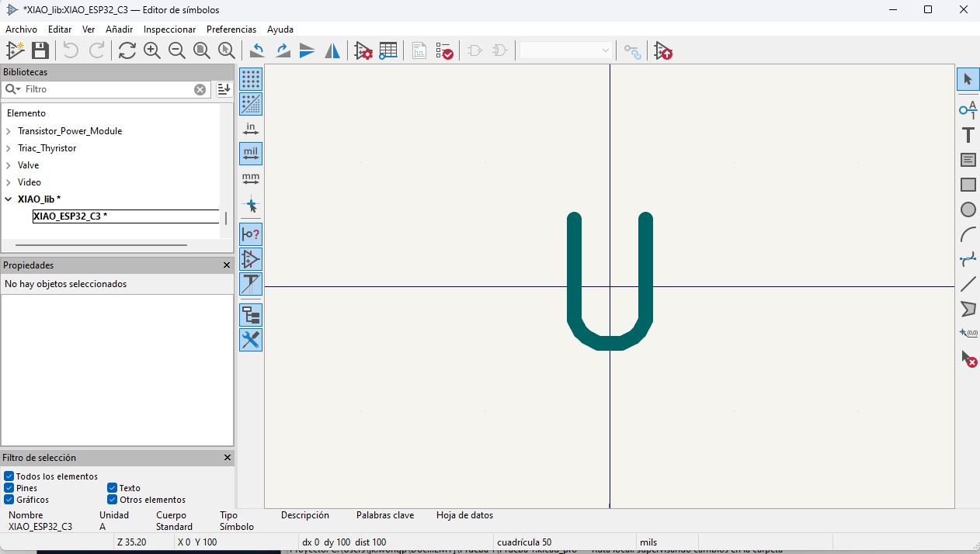Uncheck the Gráficos filter checkbox
Viewport: 980px width, 554px height.
pyautogui.click(x=9, y=500)
